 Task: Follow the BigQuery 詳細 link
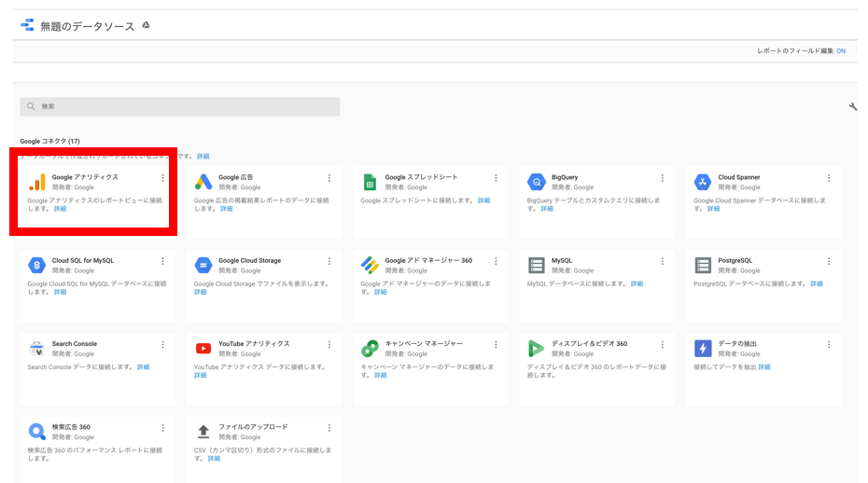[x=547, y=209]
